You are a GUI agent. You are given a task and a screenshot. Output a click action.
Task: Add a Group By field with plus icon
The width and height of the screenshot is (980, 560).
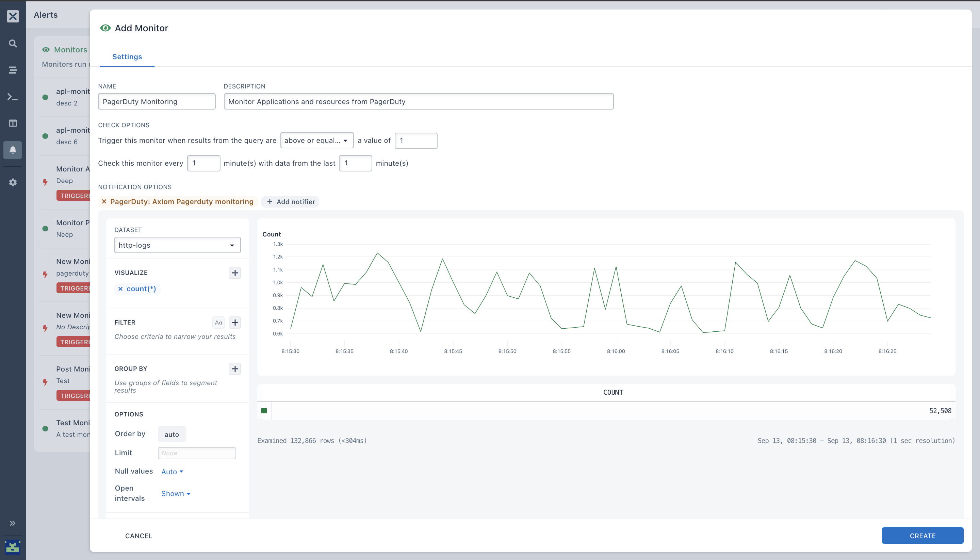(x=235, y=368)
